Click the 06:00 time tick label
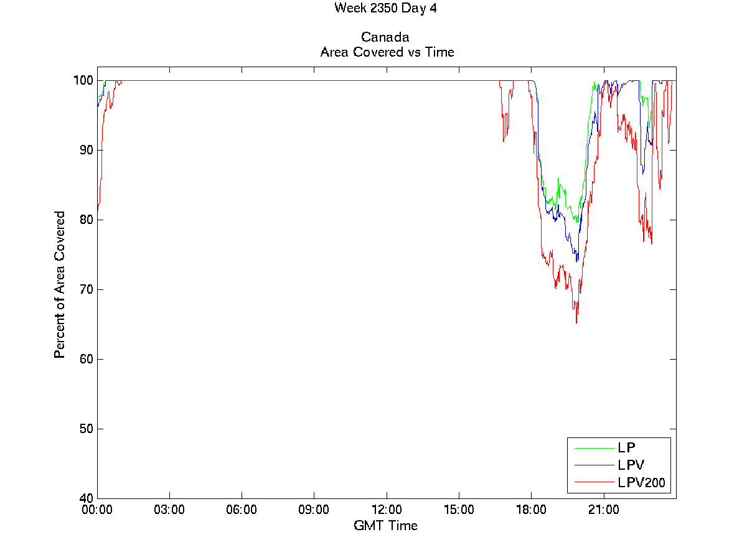Screen dimensions: 747x560 (x=242, y=510)
